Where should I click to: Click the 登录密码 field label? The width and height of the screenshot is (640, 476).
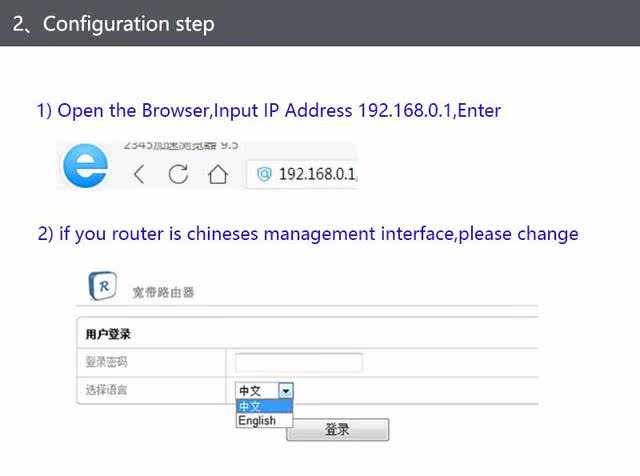click(x=106, y=362)
